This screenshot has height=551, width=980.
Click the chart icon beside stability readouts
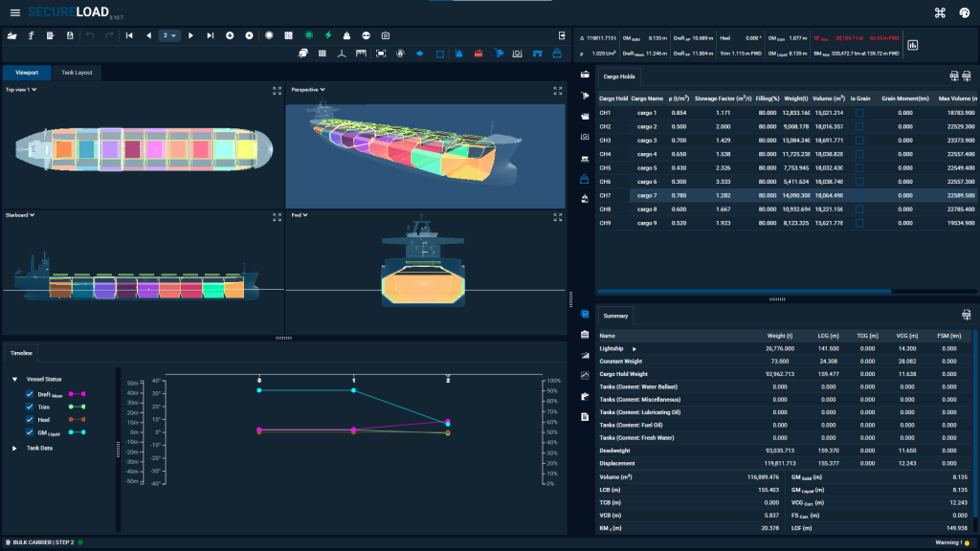tap(912, 44)
